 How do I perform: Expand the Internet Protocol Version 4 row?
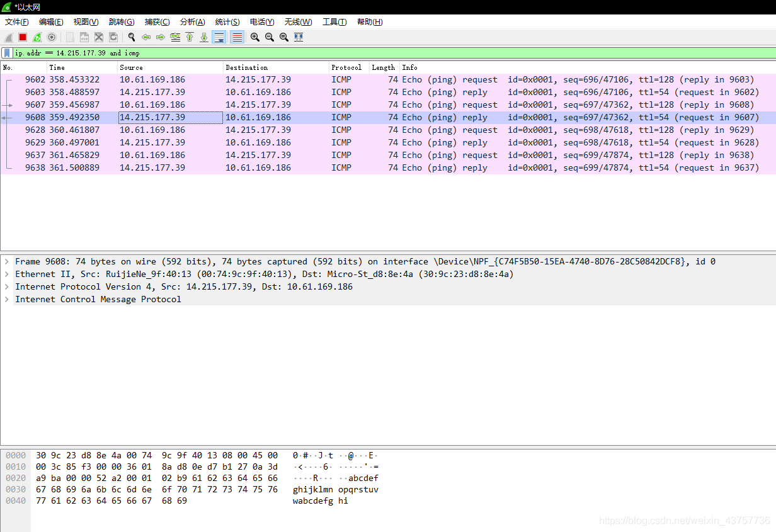click(x=6, y=286)
